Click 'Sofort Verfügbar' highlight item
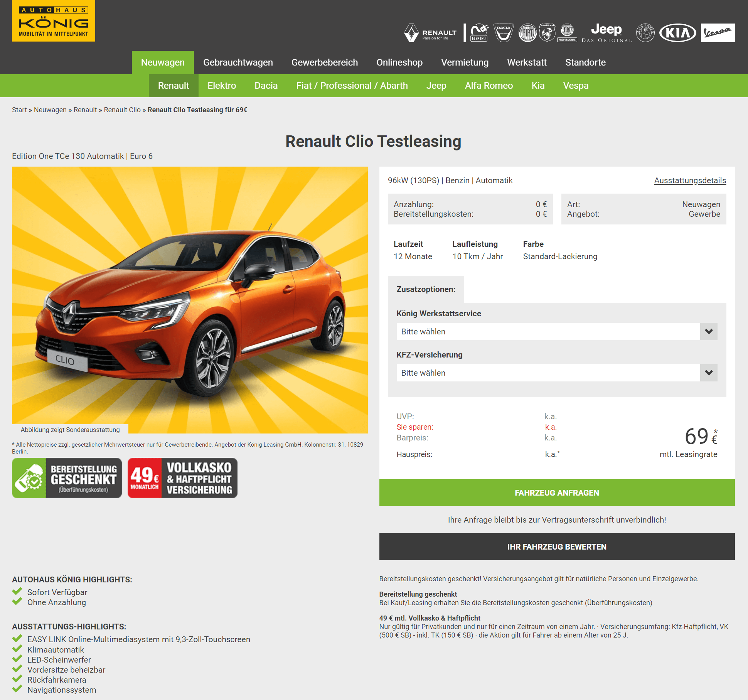Screen dimensions: 748x700 coord(57,592)
